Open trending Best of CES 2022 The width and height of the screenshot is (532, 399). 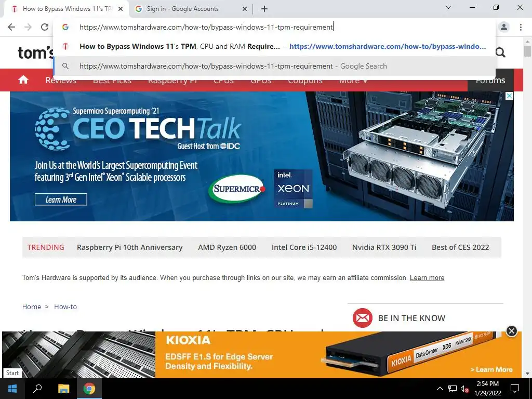coord(460,247)
